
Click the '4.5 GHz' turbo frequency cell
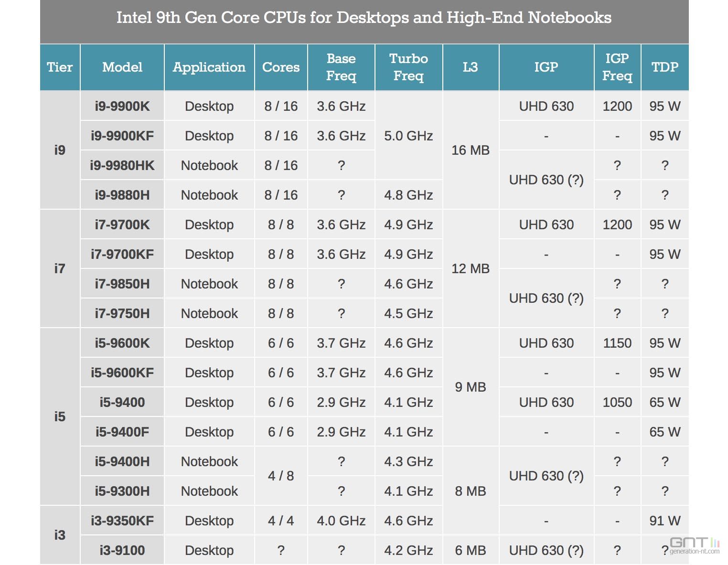coord(408,313)
